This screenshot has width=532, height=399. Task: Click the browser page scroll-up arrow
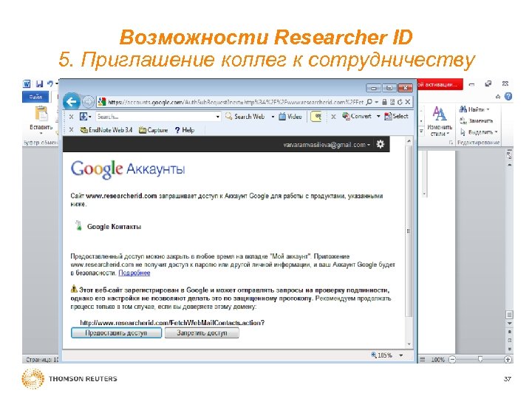click(409, 141)
